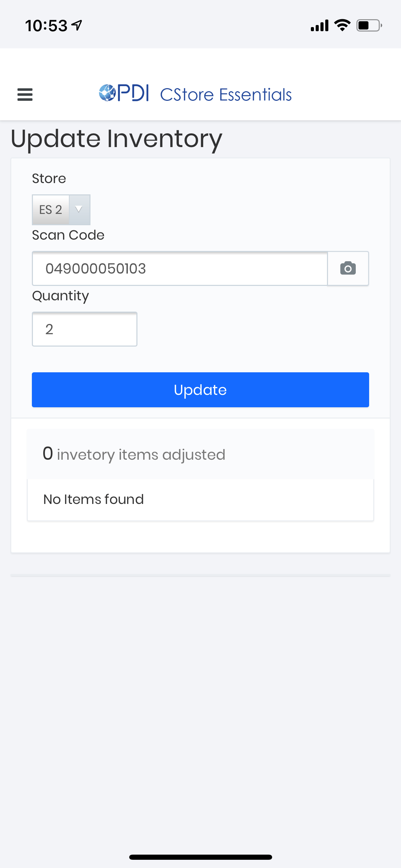Select the Update Inventory page title
The height and width of the screenshot is (868, 401).
tap(116, 138)
